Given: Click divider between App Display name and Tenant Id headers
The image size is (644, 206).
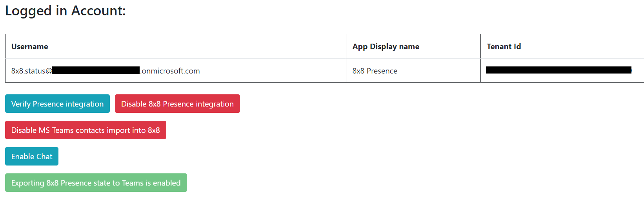Looking at the screenshot, I should pos(480,46).
